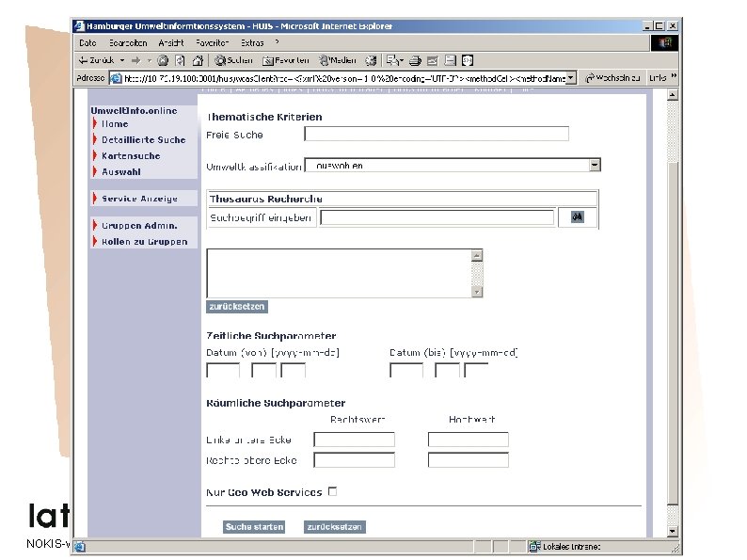Click the page scrollbar up arrow
747x560 pixels.
click(672, 95)
